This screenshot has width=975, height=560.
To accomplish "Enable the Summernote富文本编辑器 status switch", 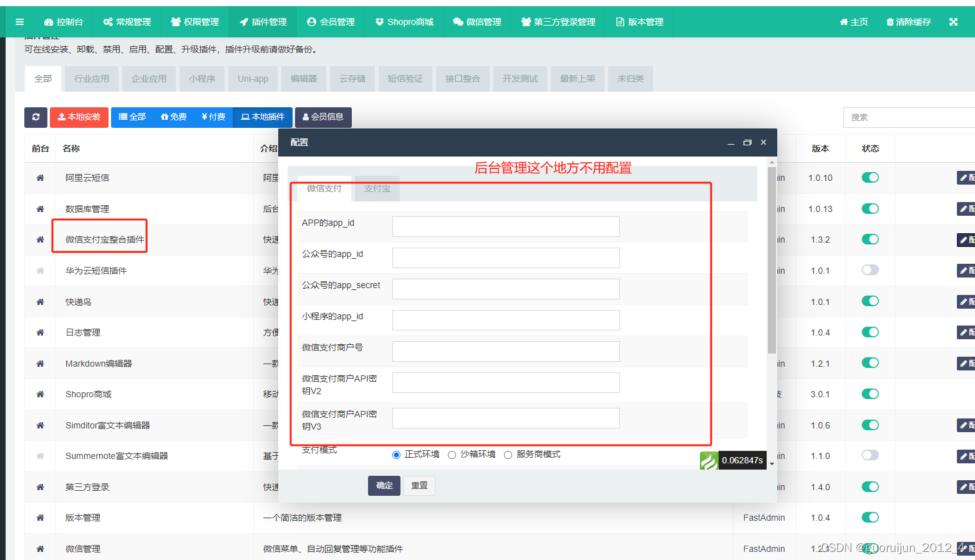I will pyautogui.click(x=870, y=455).
